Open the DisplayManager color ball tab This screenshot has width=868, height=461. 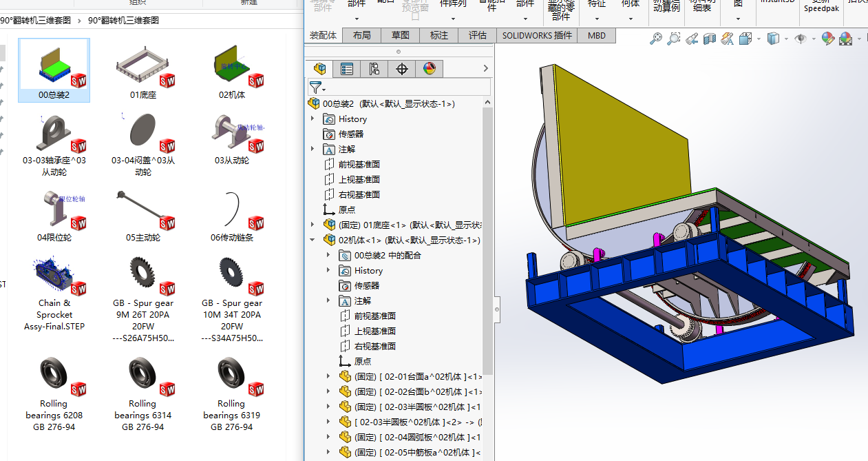(x=429, y=69)
